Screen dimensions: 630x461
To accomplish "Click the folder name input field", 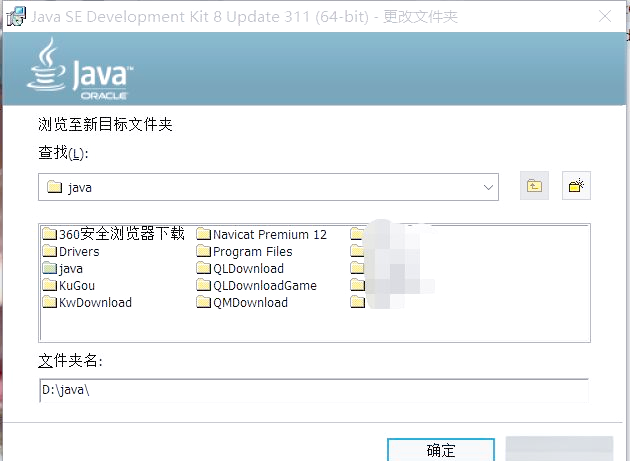I will (x=314, y=390).
